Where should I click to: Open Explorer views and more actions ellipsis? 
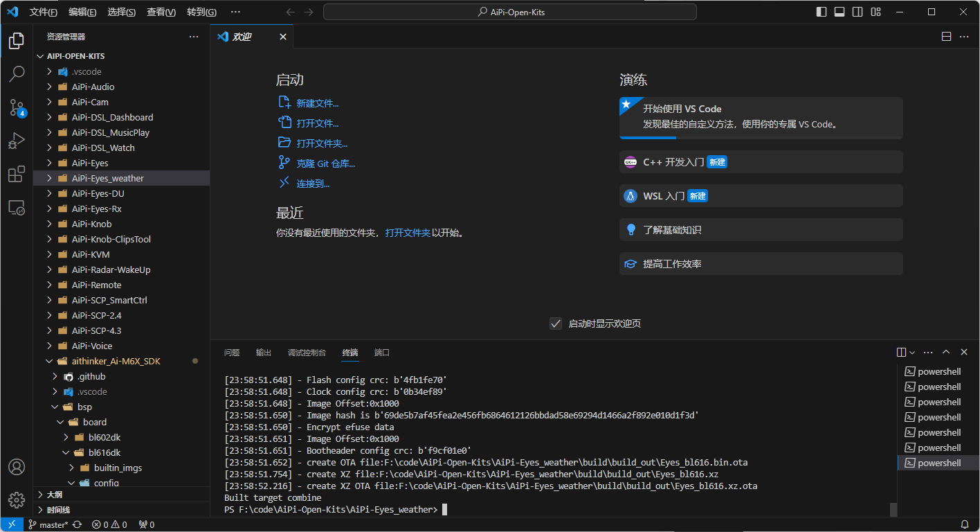[x=194, y=37]
